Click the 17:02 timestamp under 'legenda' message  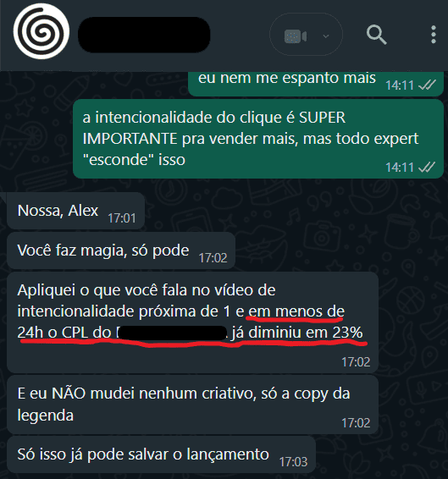[356, 423]
